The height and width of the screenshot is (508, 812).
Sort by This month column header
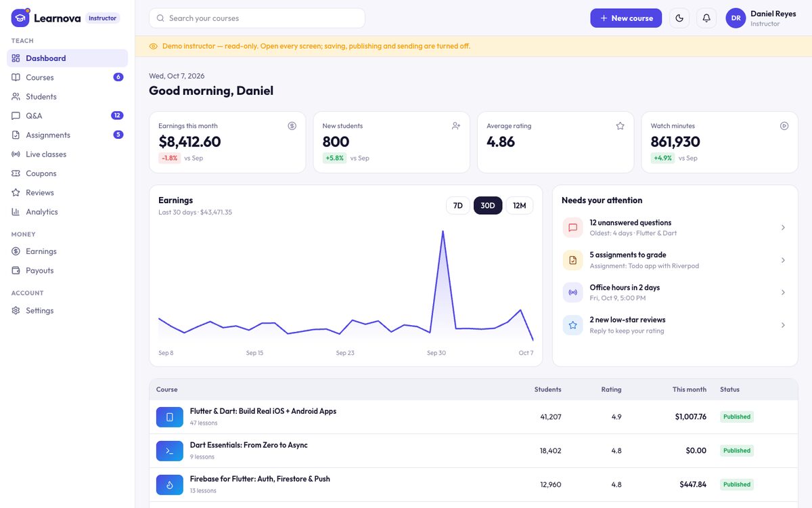[x=690, y=389]
